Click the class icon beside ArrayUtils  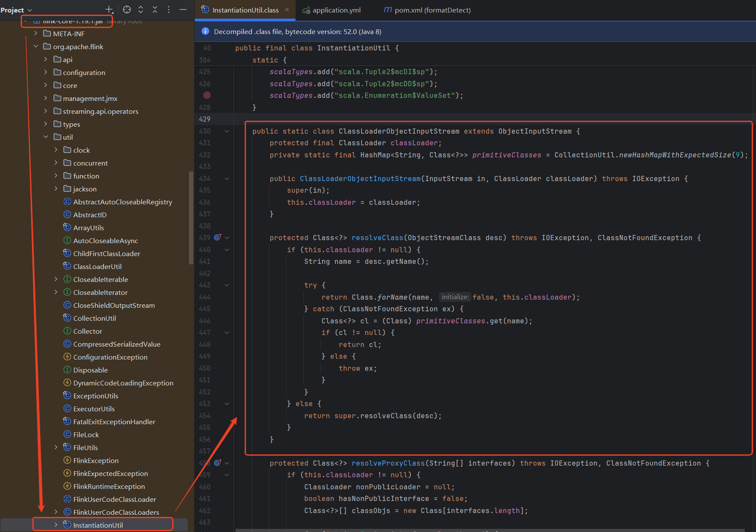point(67,227)
